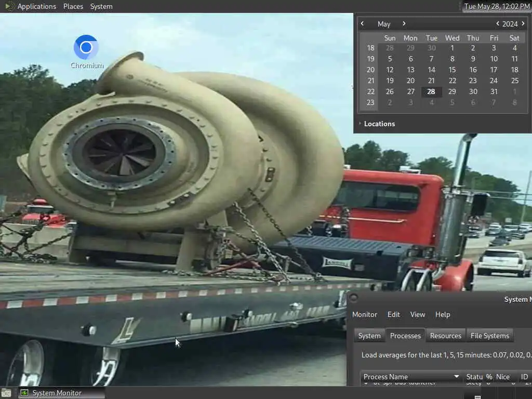Go to next year after 2024

[523, 24]
